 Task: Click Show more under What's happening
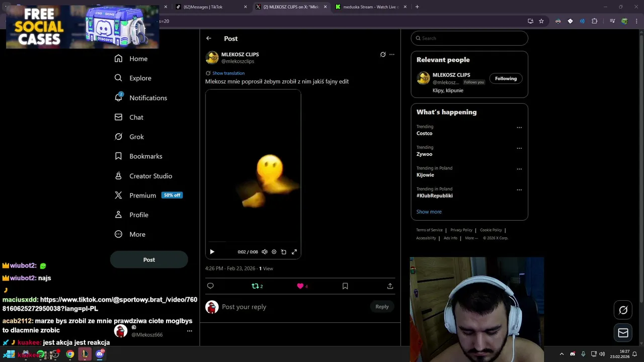[429, 212]
